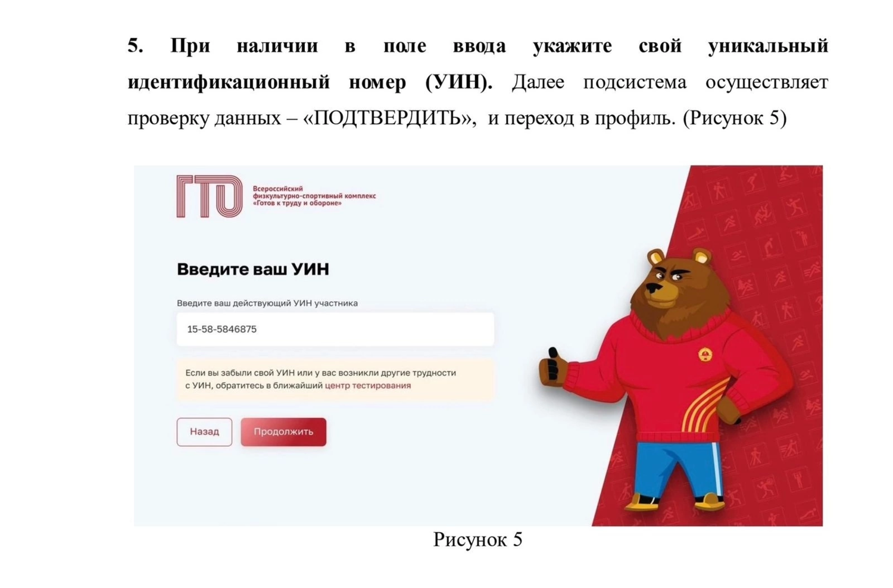Click the УИН input field with 15-58-5846875
The width and height of the screenshot is (893, 588).
[x=335, y=329]
